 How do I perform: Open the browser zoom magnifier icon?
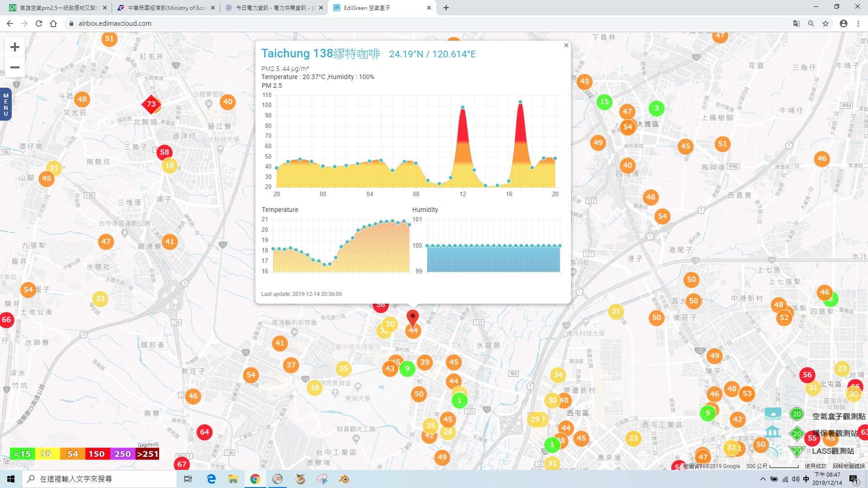click(x=811, y=23)
